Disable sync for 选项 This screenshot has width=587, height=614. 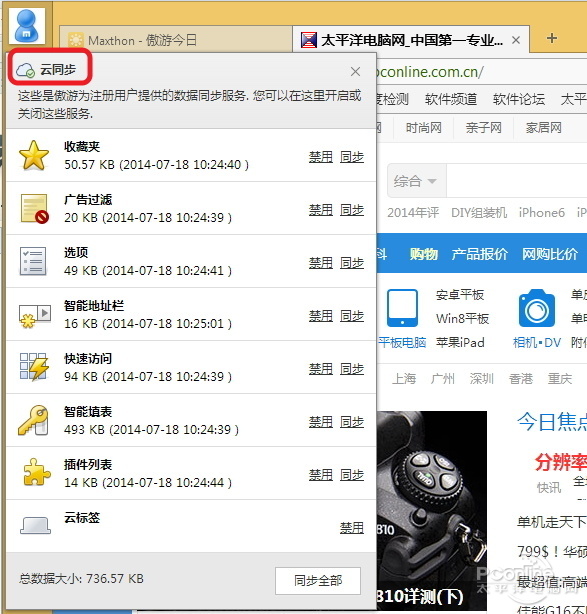[x=321, y=263]
